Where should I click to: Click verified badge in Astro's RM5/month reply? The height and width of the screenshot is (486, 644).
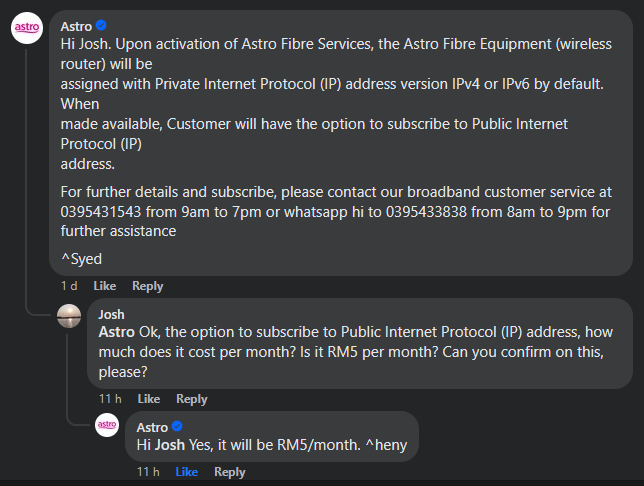(x=177, y=427)
